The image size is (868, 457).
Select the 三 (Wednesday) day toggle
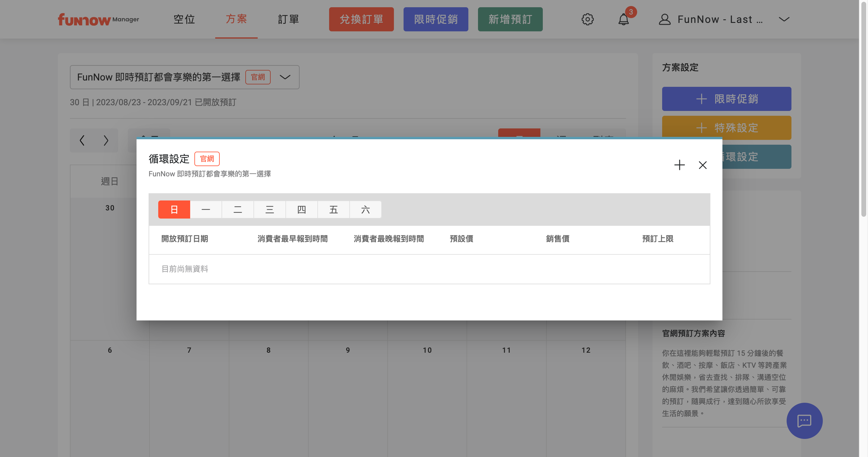coord(269,210)
